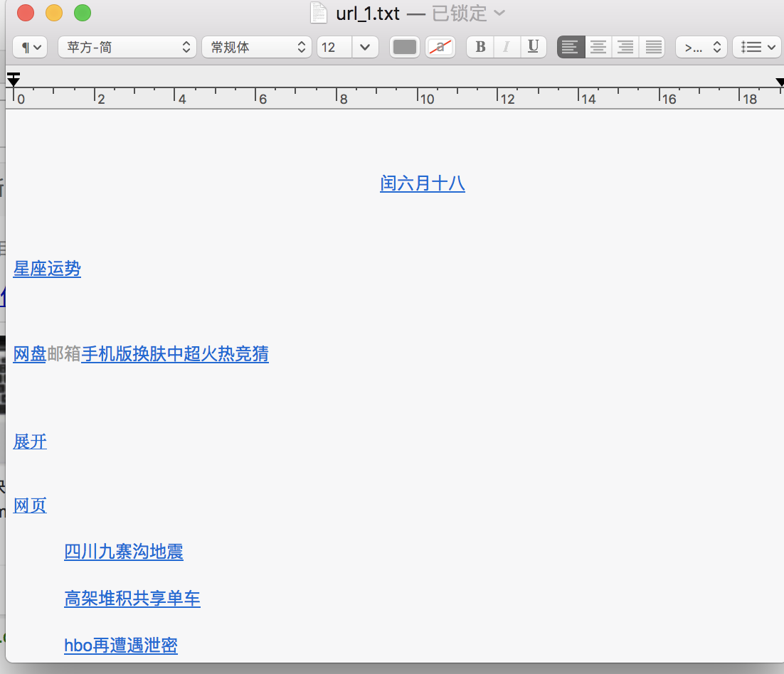Open the paragraph styles menu
784x674 pixels.
pos(30,47)
